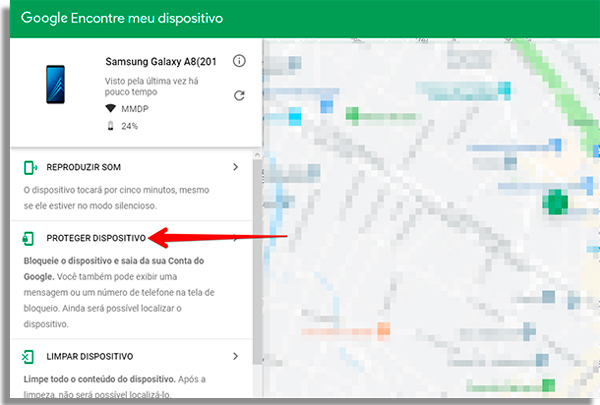Open device info for Samsung Galaxy A8
Viewport: 600px width, 405px height.
[x=239, y=61]
